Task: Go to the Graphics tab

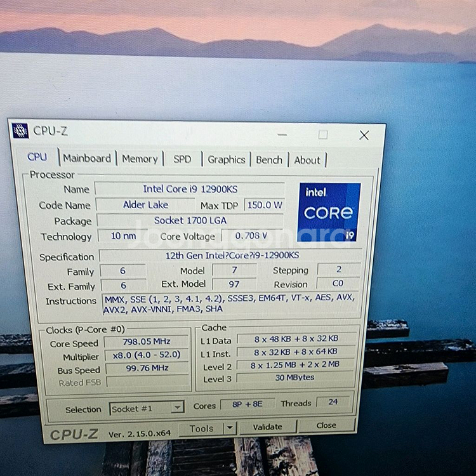Action: (226, 160)
